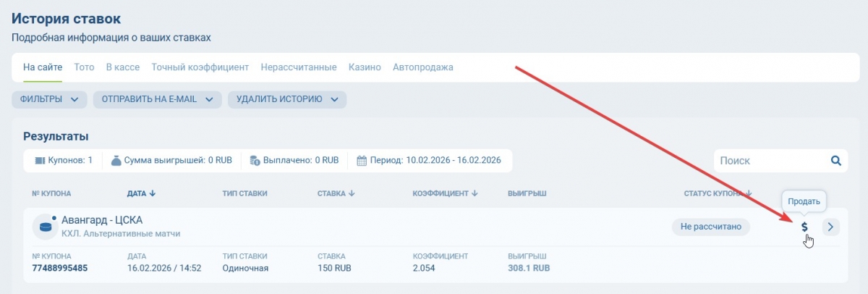Select the Точный коэффициент tab

tap(200, 67)
